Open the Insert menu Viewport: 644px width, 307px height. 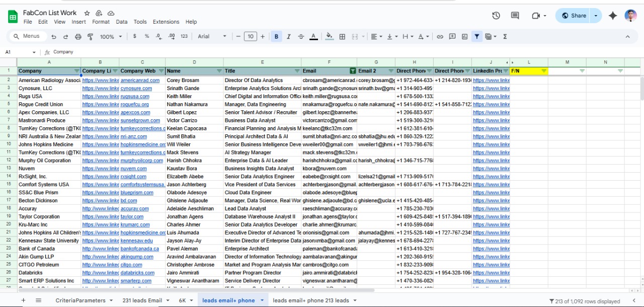[x=78, y=22]
